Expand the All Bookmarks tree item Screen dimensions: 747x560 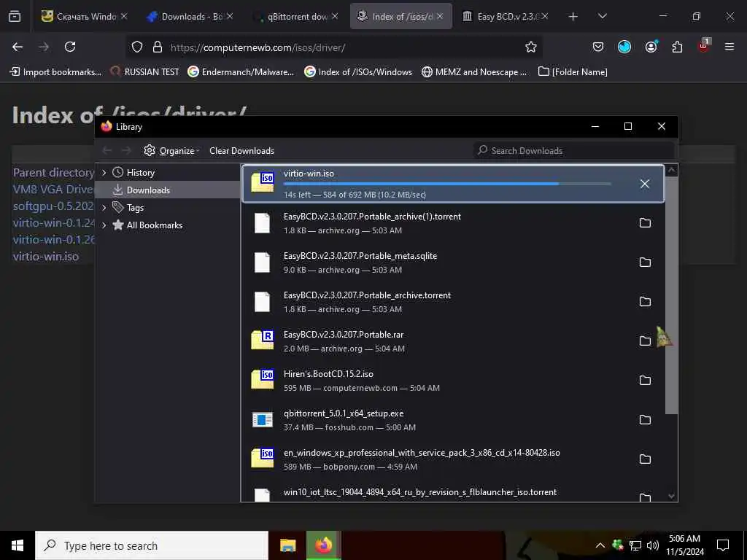click(104, 225)
